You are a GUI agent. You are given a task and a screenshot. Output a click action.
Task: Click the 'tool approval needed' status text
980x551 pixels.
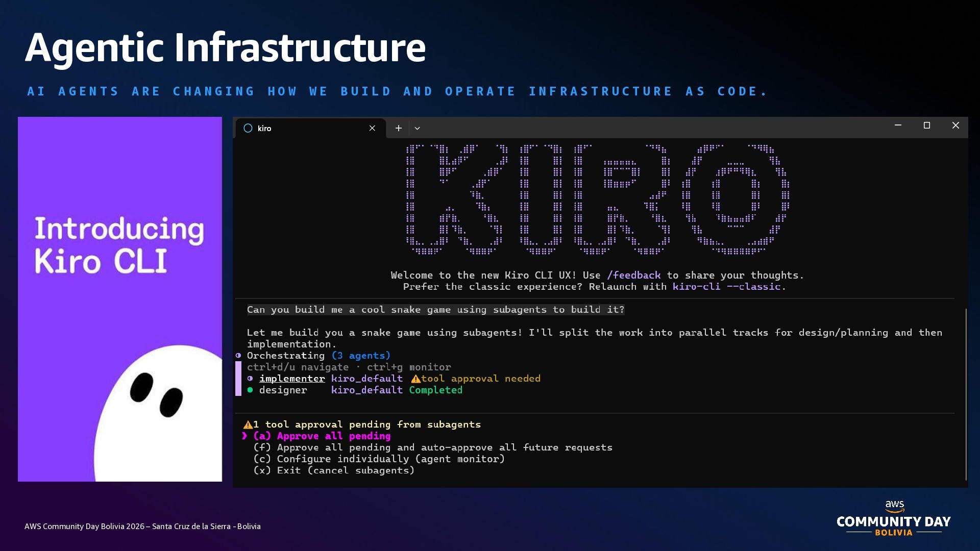pos(481,379)
